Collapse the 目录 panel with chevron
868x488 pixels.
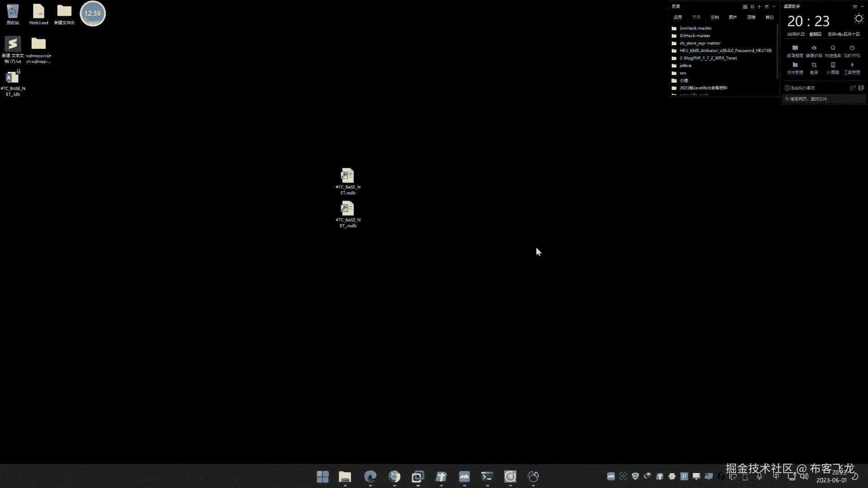[x=774, y=7]
